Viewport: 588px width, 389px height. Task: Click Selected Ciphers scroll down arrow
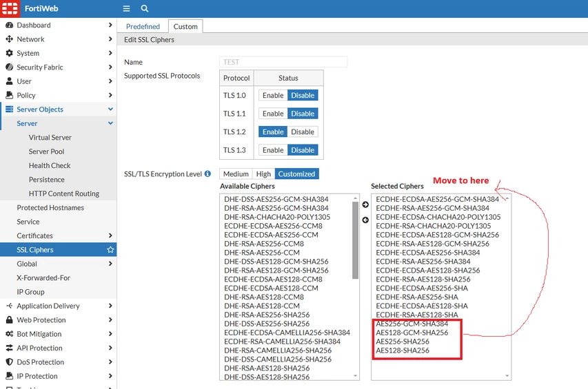point(507,376)
